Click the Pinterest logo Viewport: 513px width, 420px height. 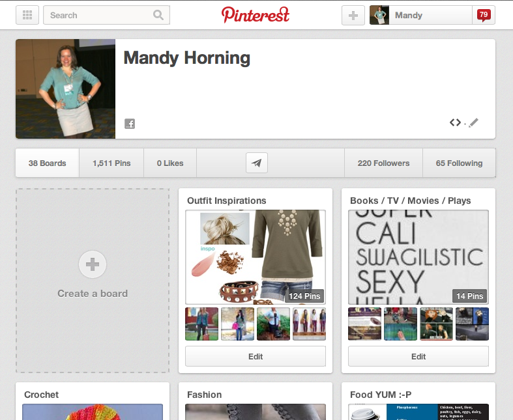pyautogui.click(x=256, y=15)
